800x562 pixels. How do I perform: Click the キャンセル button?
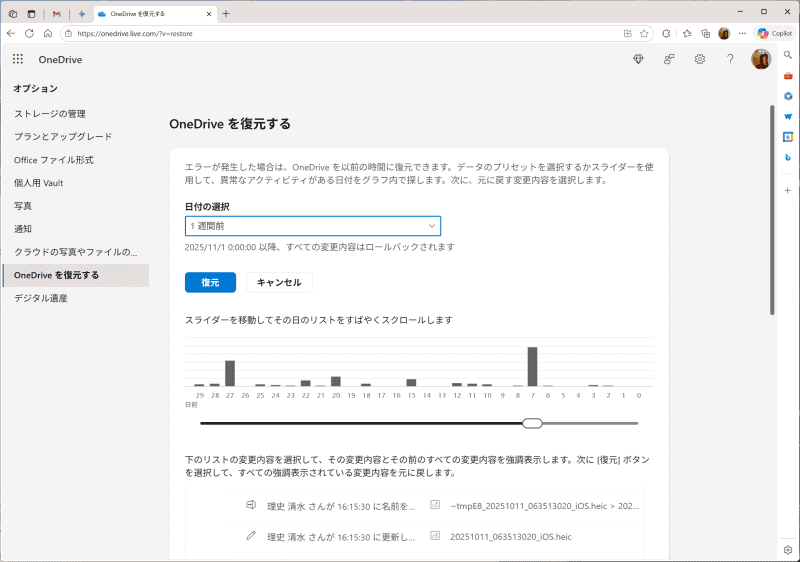point(279,283)
